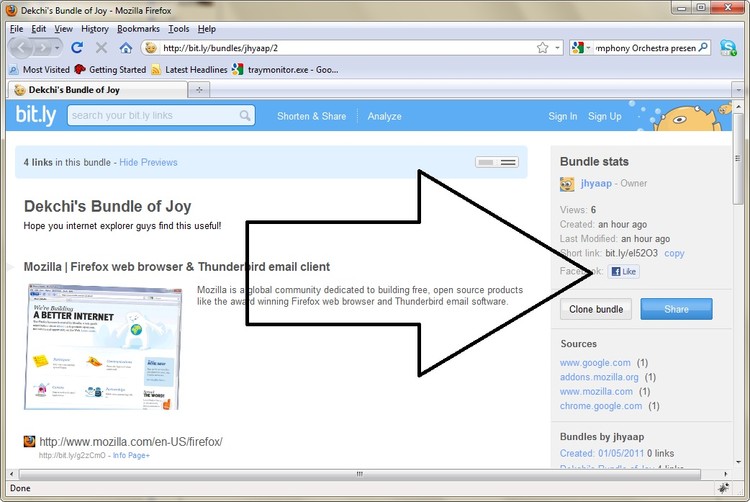Screen dimensions: 750x502
Task: Click the Mozilla website preview thumbnail
Action: [x=102, y=346]
